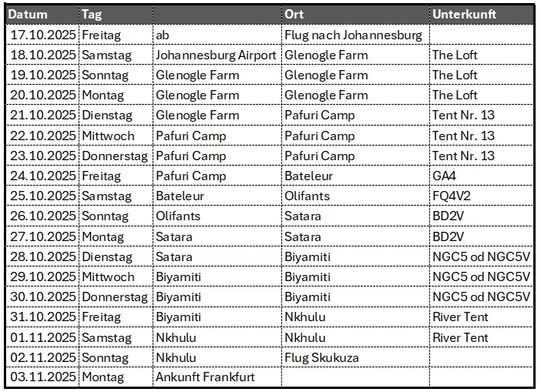This screenshot has width=541, height=392.
Task: Click the date cell 03.11.2025
Action: (x=42, y=377)
